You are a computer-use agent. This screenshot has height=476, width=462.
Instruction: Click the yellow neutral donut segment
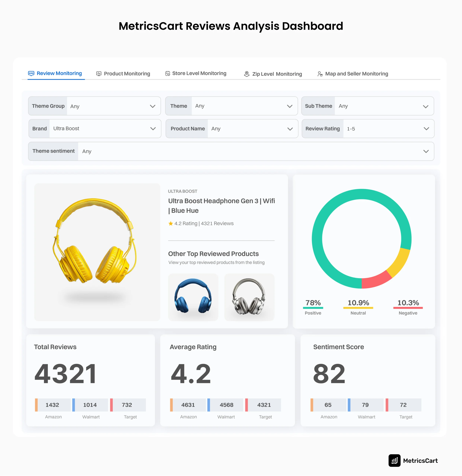point(400,263)
